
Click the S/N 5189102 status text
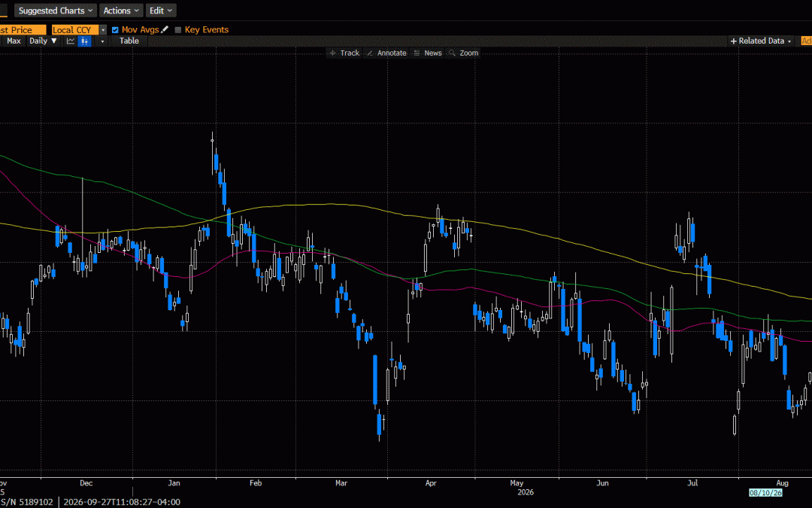[26, 502]
